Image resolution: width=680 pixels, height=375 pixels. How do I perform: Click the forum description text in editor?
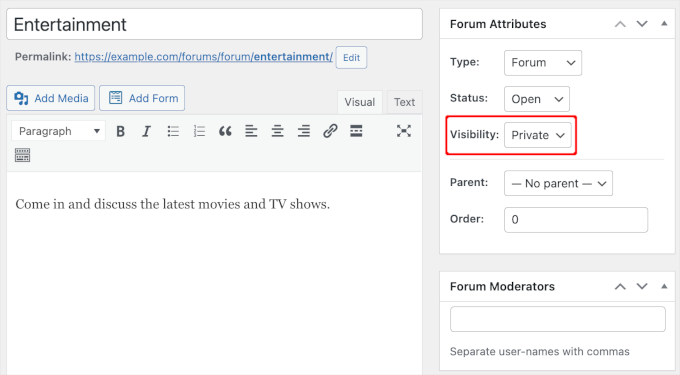pos(173,204)
